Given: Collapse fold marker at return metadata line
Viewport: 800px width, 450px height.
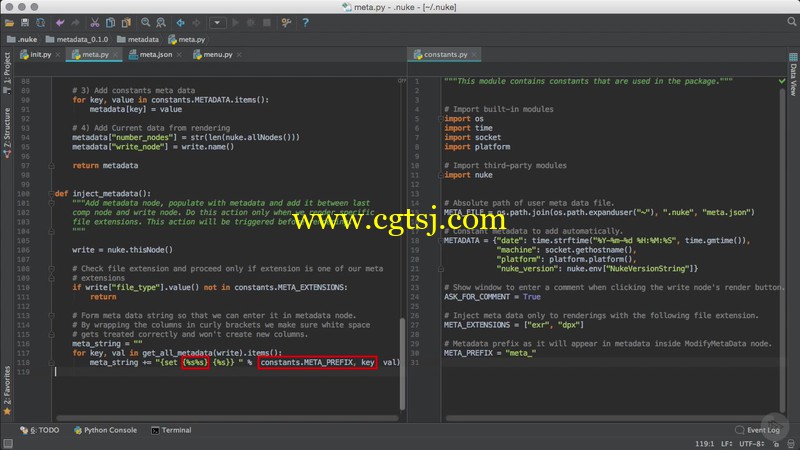Looking at the screenshot, I should (x=51, y=165).
